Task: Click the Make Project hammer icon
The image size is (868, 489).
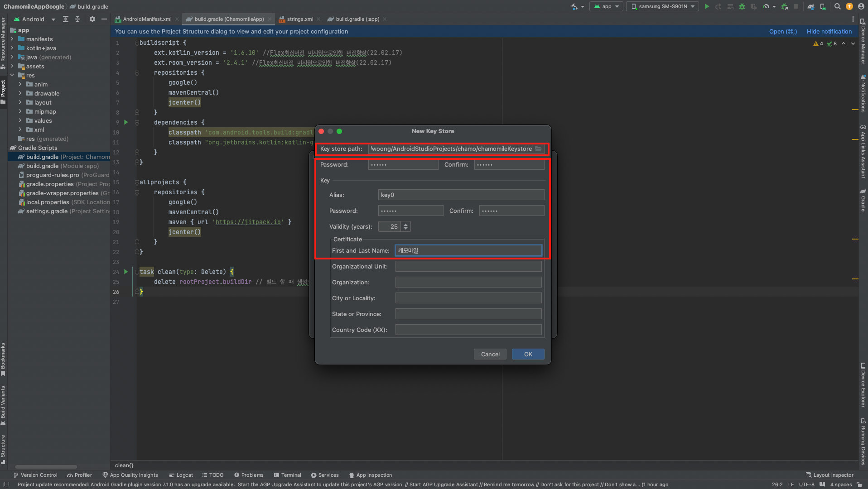Action: click(x=574, y=6)
